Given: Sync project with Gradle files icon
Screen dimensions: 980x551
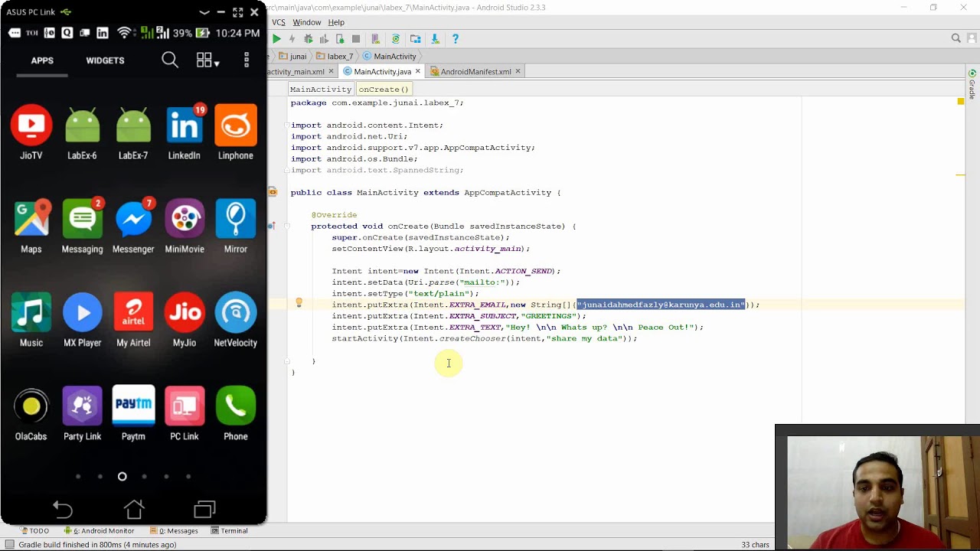Looking at the screenshot, I should pos(396,39).
